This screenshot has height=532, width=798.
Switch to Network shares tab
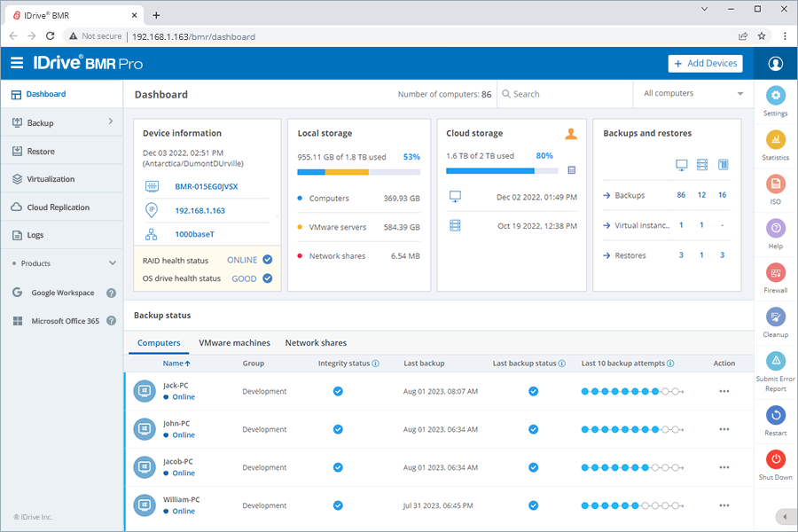coord(316,342)
